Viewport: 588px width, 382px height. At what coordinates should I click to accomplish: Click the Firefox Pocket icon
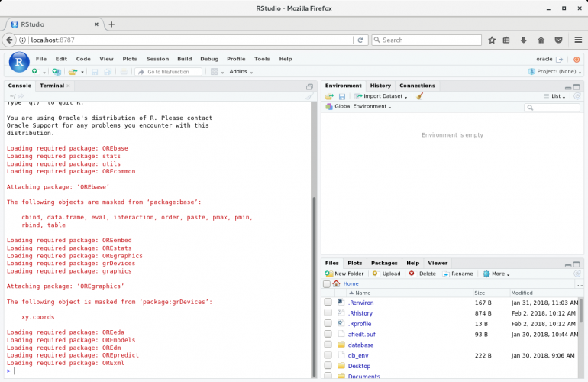(x=558, y=40)
